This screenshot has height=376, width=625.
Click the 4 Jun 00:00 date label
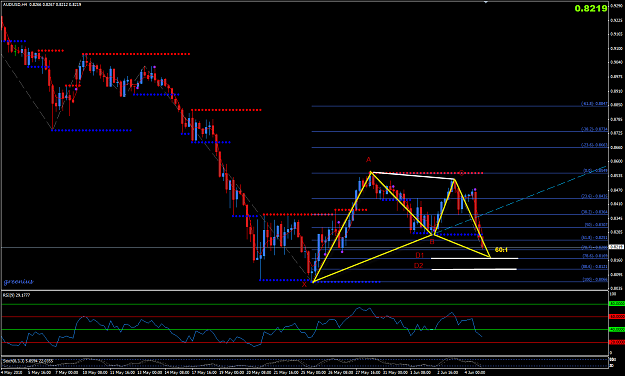(475, 372)
